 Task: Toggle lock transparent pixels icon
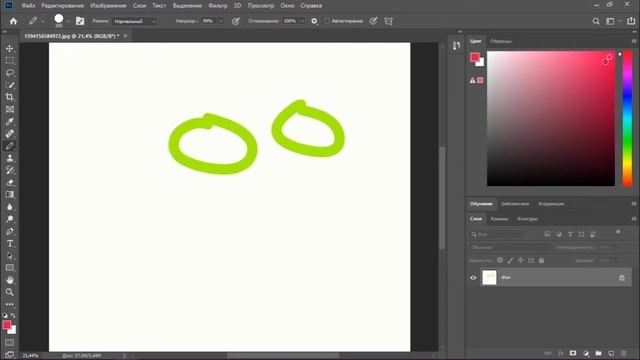pos(500,260)
